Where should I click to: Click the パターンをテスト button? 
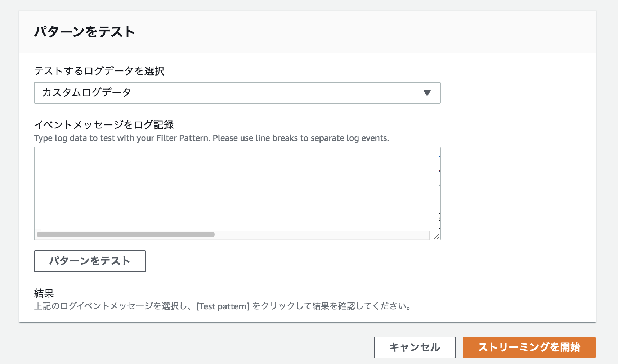pos(90,261)
